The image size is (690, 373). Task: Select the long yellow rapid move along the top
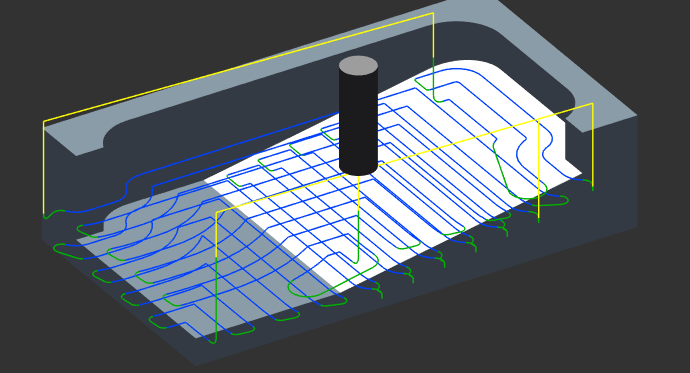[238, 67]
